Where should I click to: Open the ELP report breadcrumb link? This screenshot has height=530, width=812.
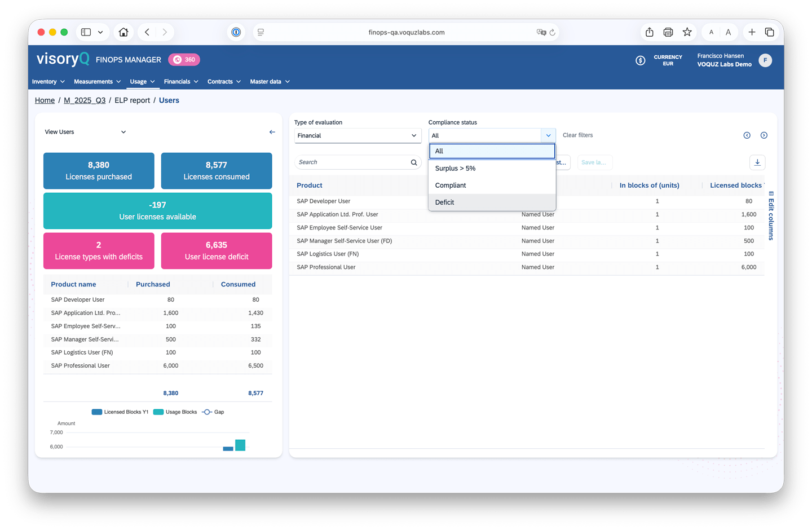pos(132,100)
